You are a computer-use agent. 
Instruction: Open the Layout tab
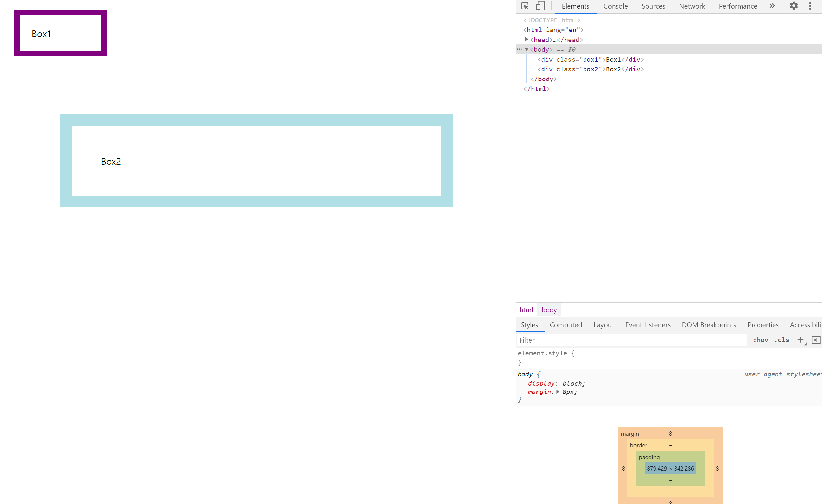[604, 325]
